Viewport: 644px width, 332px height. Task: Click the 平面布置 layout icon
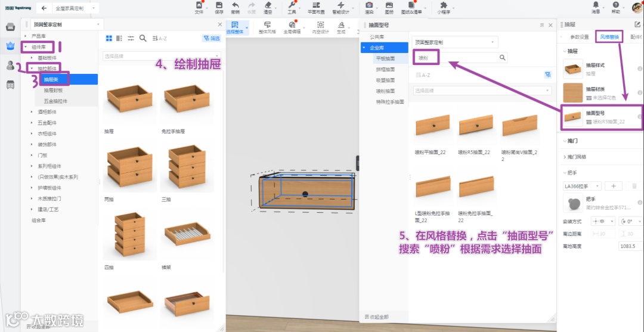click(316, 5)
